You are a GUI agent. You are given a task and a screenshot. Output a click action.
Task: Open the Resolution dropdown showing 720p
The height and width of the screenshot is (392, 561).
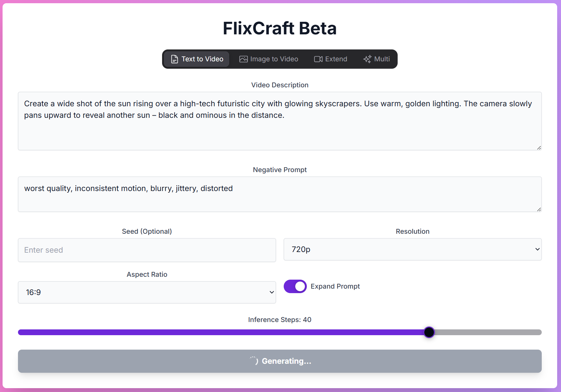tap(413, 249)
